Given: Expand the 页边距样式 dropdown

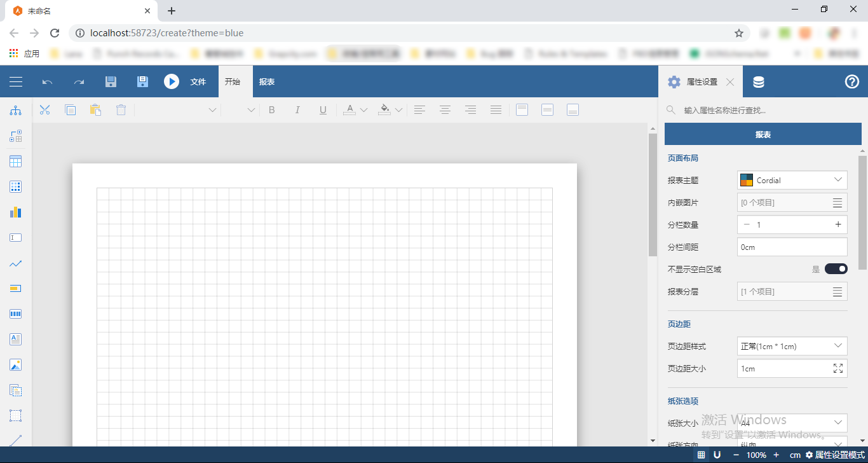Looking at the screenshot, I should pyautogui.click(x=792, y=346).
